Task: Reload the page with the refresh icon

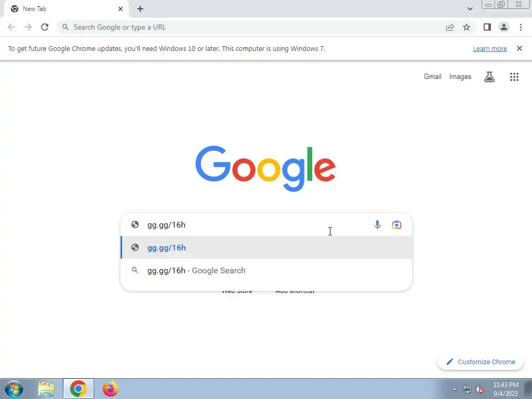Action: 45,27
